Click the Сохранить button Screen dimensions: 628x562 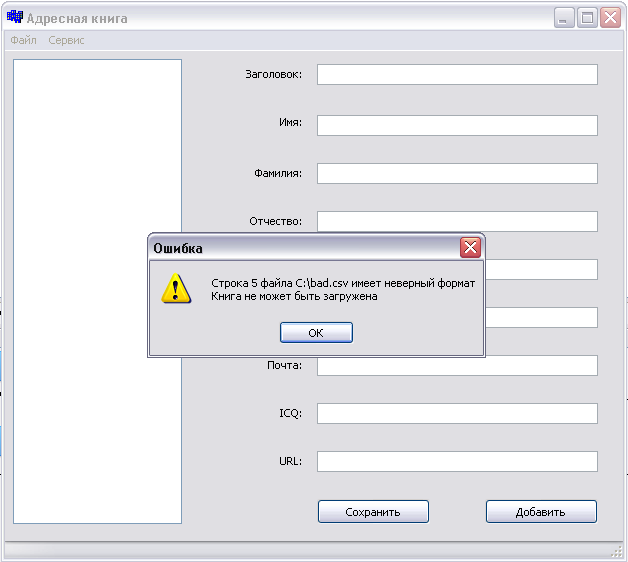point(373,512)
